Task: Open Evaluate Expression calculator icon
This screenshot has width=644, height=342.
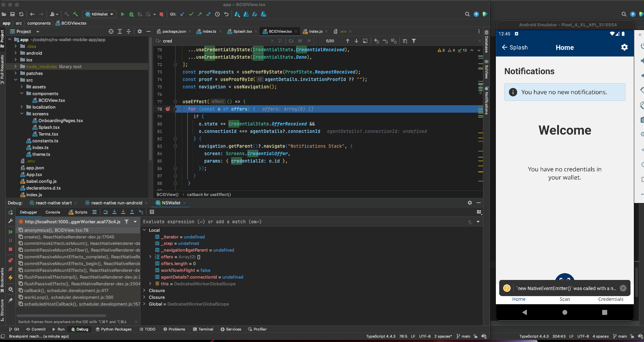Action: [152, 212]
